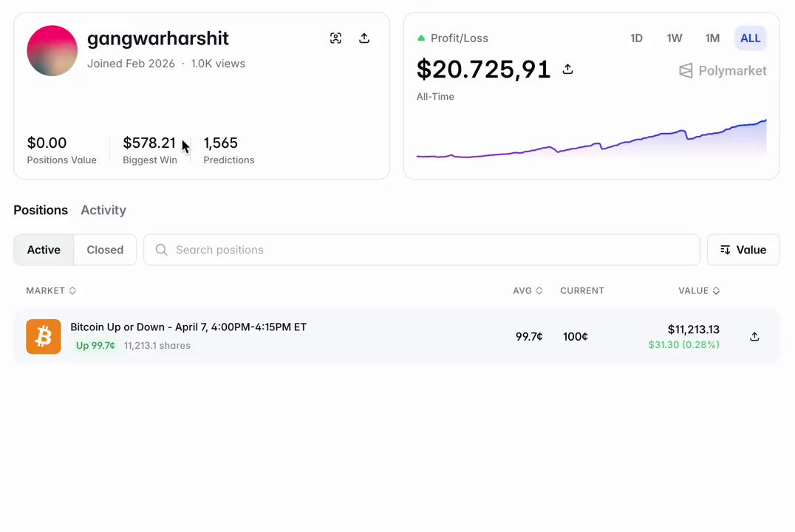Click the 1,565 Predictions count
Screen dimensions: 795x532
pos(221,143)
